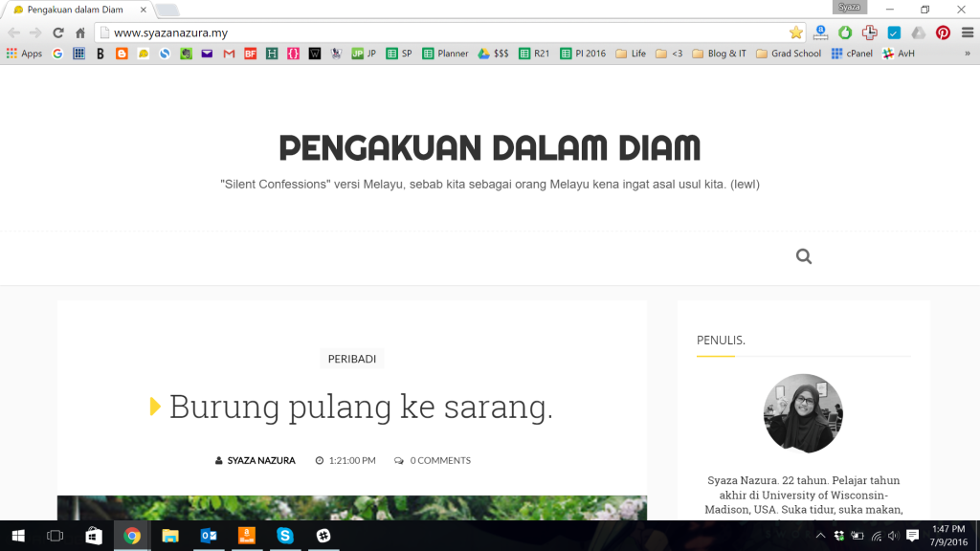The image size is (980, 551).
Task: Open the <3 bookmarks folder
Action: coord(669,54)
